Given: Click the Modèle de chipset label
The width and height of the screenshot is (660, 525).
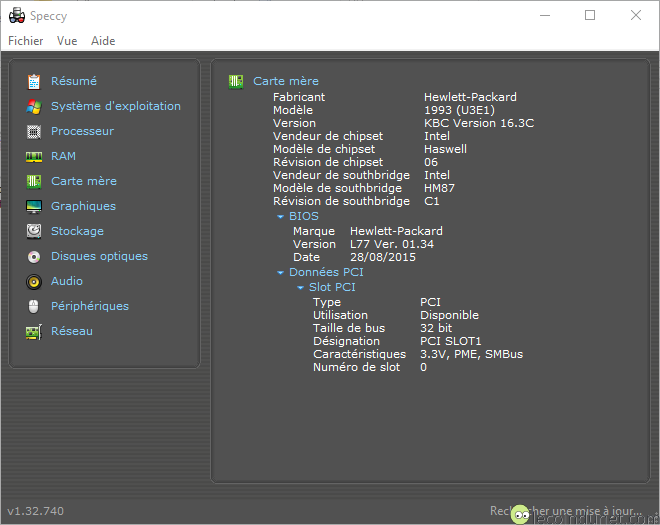Looking at the screenshot, I should pos(324,149).
